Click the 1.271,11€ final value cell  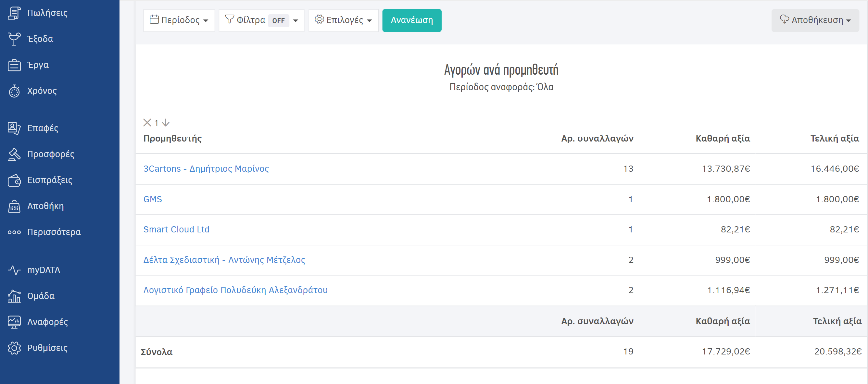(837, 290)
